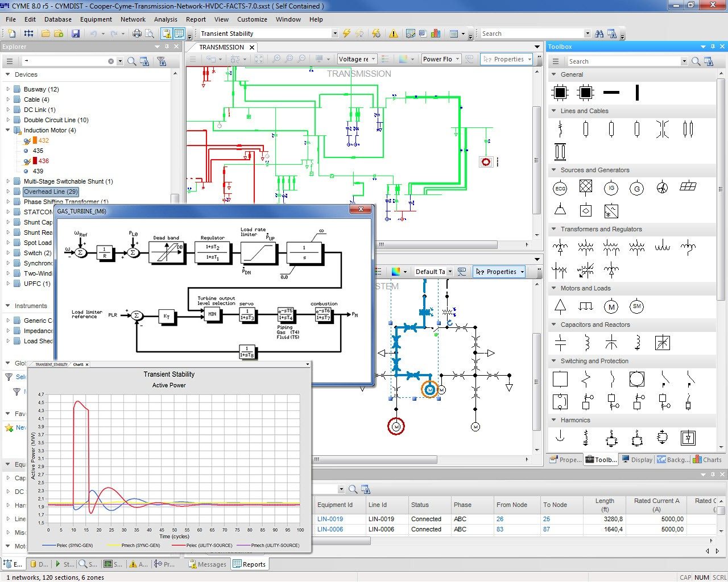
Task: Click the Open folder icon in toolbar
Action: (45, 34)
